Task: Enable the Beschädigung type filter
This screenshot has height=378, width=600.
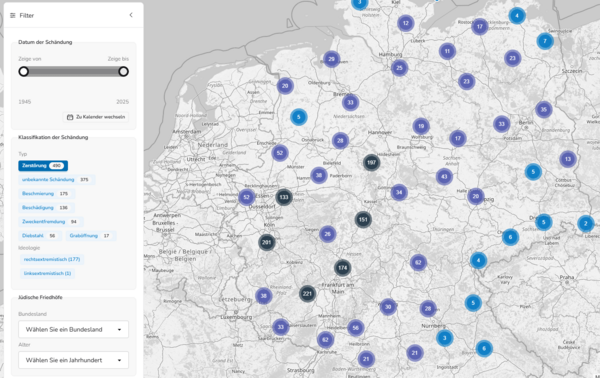Action: pyautogui.click(x=46, y=208)
